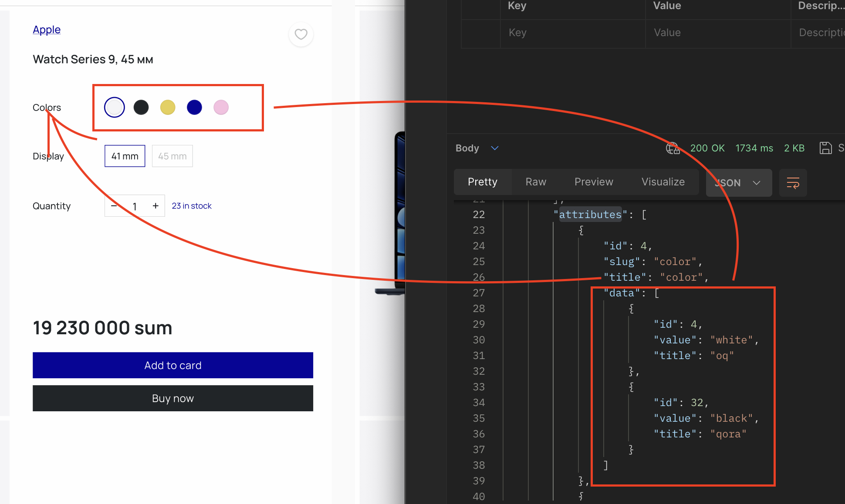
Task: Click the Key input placeholder cell
Action: coord(573,33)
